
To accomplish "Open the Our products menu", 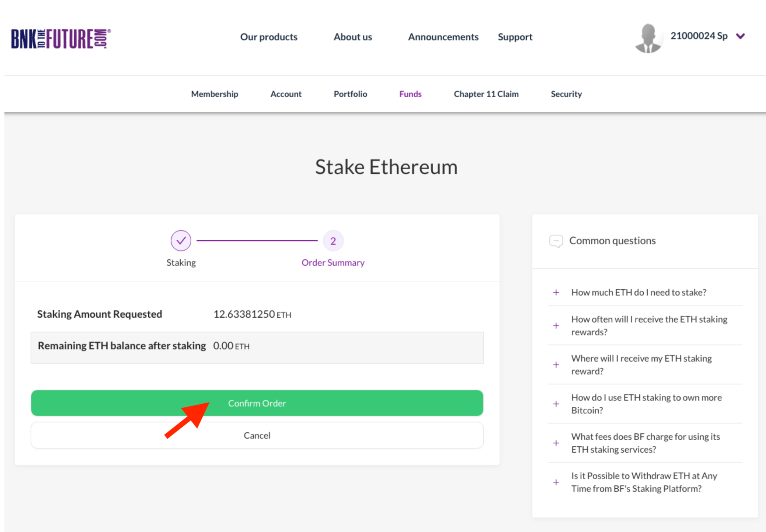I will click(x=269, y=37).
